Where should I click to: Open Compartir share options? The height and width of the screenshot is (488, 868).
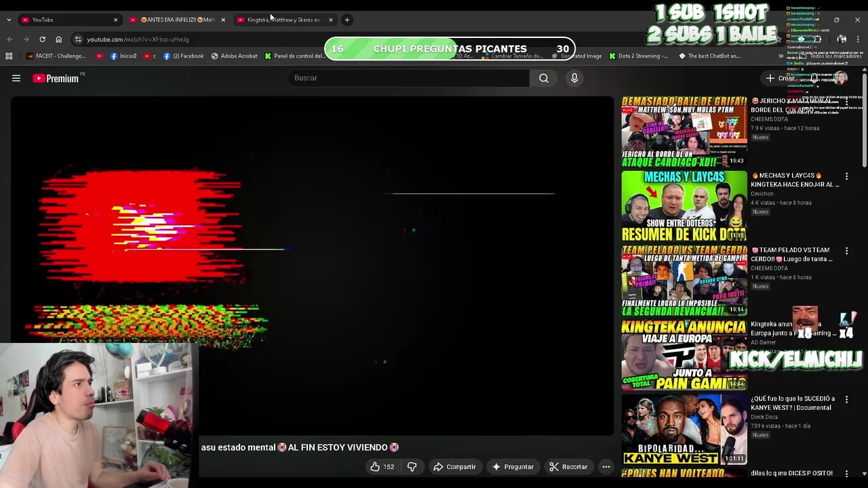[454, 467]
